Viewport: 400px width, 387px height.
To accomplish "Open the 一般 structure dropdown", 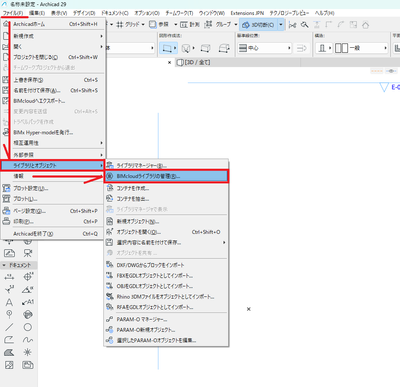I will [361, 48].
